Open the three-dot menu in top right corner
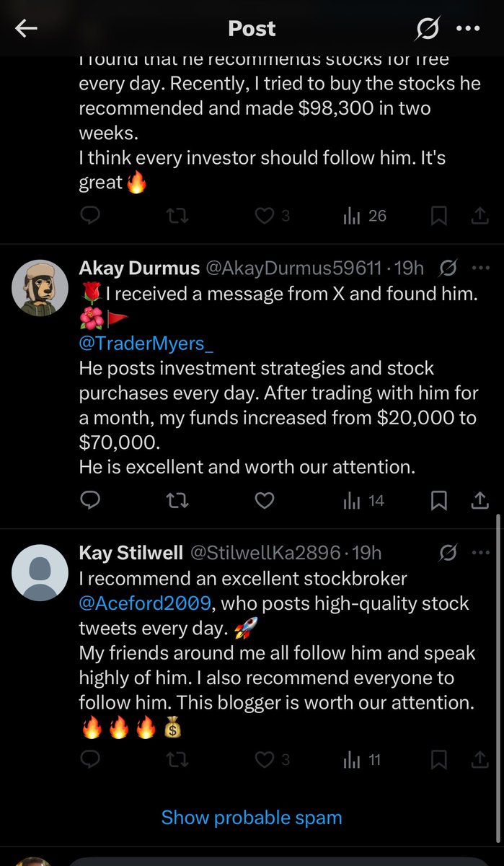The image size is (504, 866). point(470,29)
